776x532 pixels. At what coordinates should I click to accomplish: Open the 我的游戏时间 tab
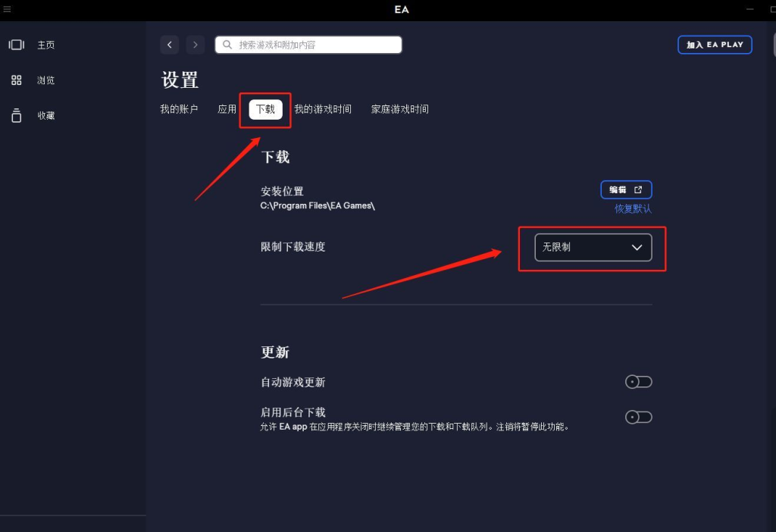tap(323, 109)
